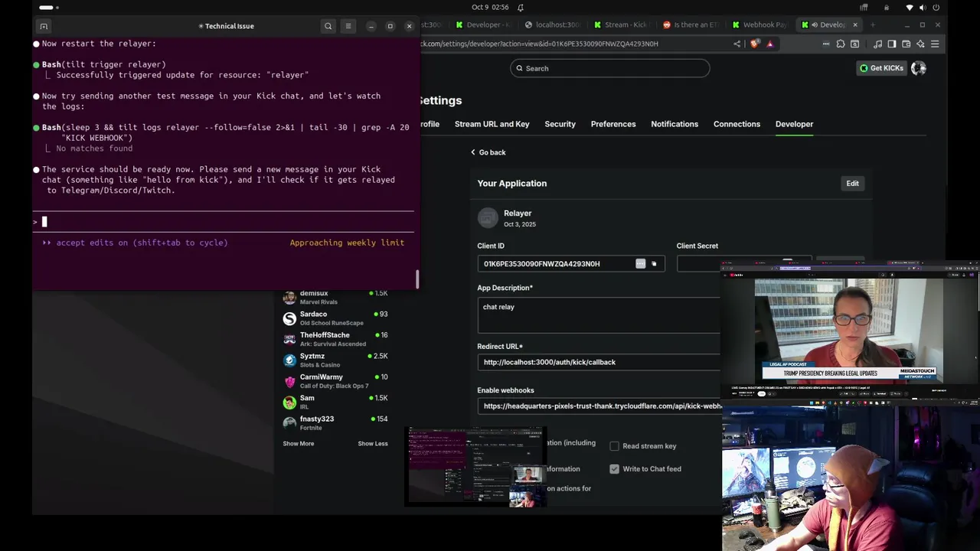Open the power menu in system tray
Viewport: 980px width, 551px height.
pyautogui.click(x=936, y=8)
